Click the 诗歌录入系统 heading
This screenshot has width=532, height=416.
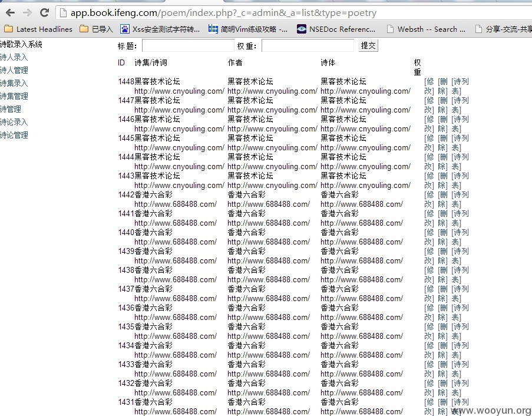pyautogui.click(x=21, y=44)
